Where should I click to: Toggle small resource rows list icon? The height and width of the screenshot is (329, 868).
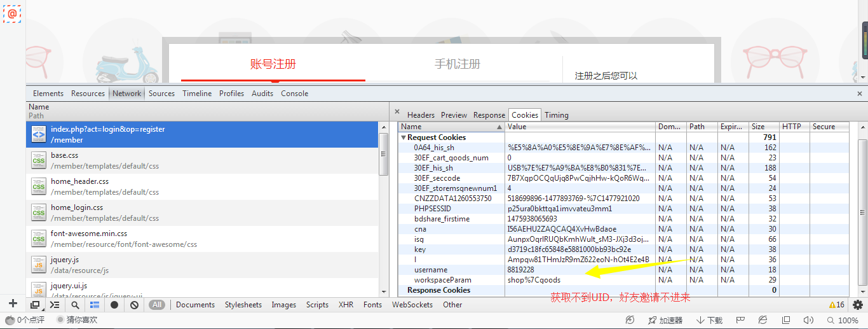[95, 305]
